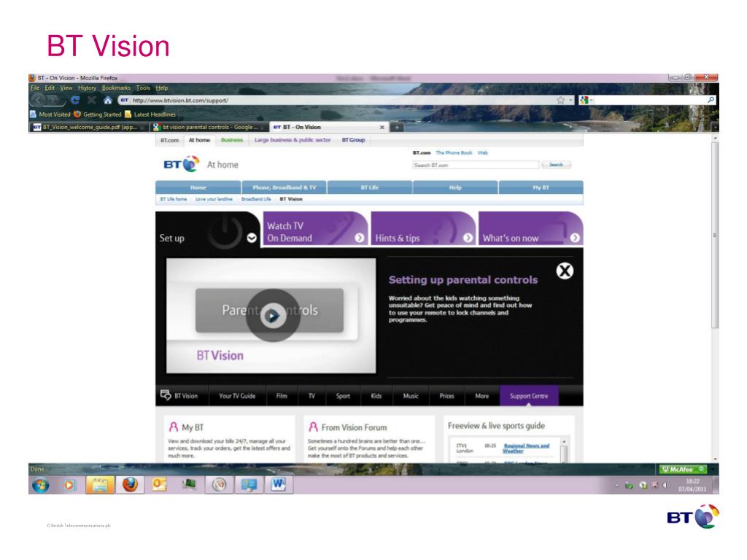Open a new tab with the plus button
Screen dimensions: 747x560
[396, 127]
